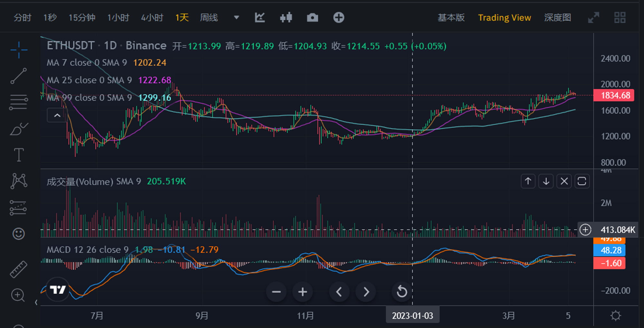
Task: Select the Text annotation tool
Action: 19,155
